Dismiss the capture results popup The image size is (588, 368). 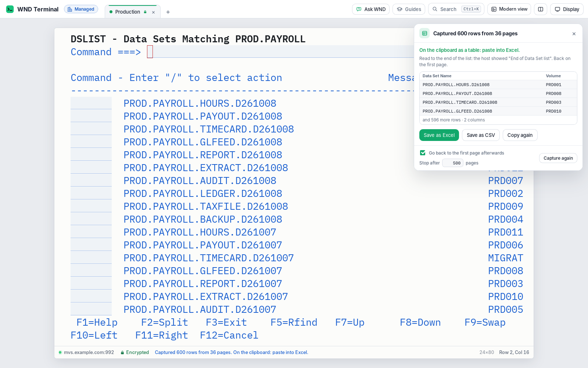[x=574, y=34]
